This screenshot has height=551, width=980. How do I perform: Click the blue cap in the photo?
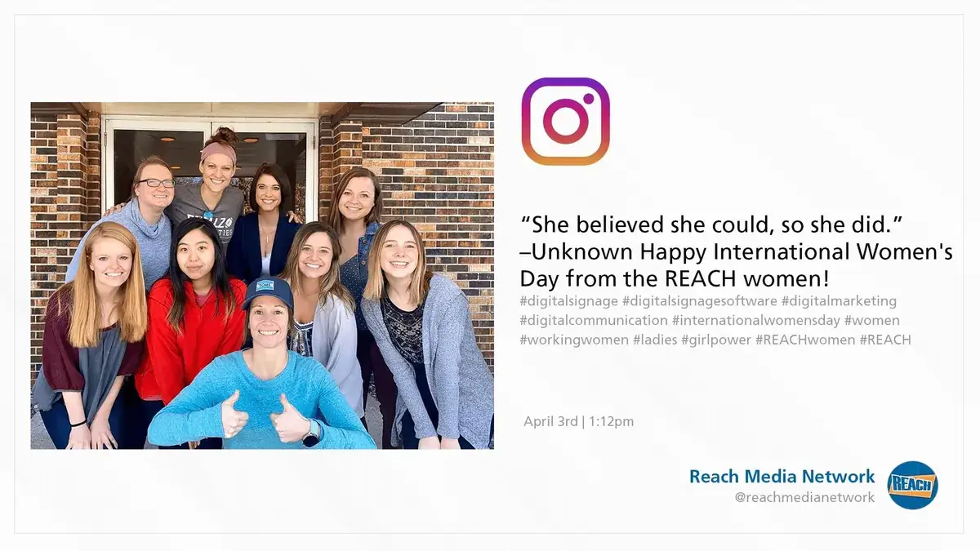(267, 291)
